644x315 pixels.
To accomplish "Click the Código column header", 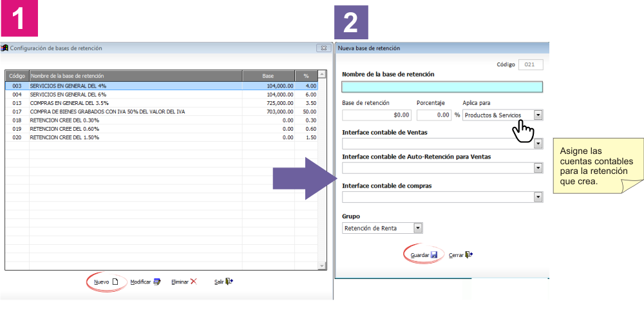I will coord(17,76).
